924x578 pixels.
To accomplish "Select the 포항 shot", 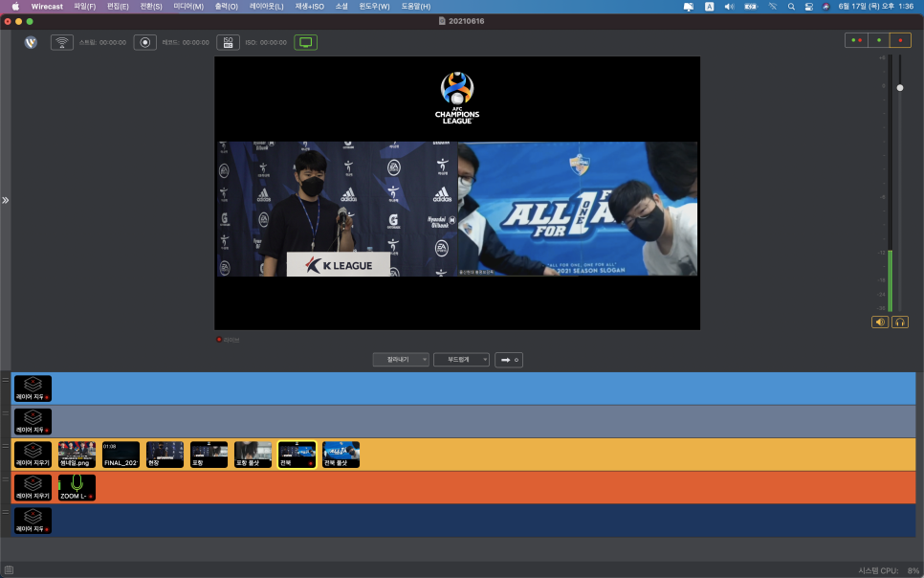I will [209, 455].
